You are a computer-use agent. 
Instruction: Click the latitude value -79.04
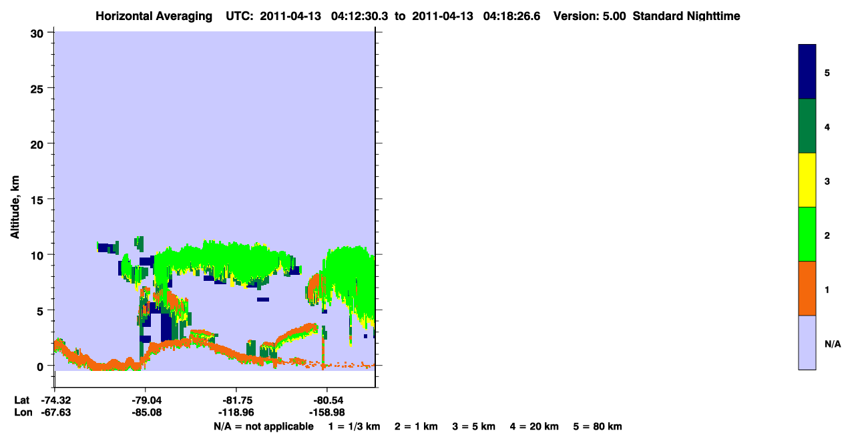(x=146, y=400)
